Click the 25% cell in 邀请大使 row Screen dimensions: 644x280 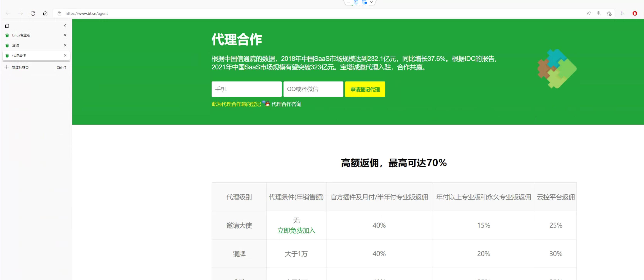(x=556, y=225)
